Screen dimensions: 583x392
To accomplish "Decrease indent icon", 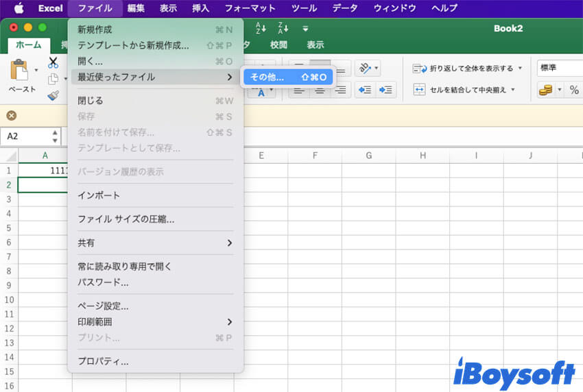I will tap(365, 90).
